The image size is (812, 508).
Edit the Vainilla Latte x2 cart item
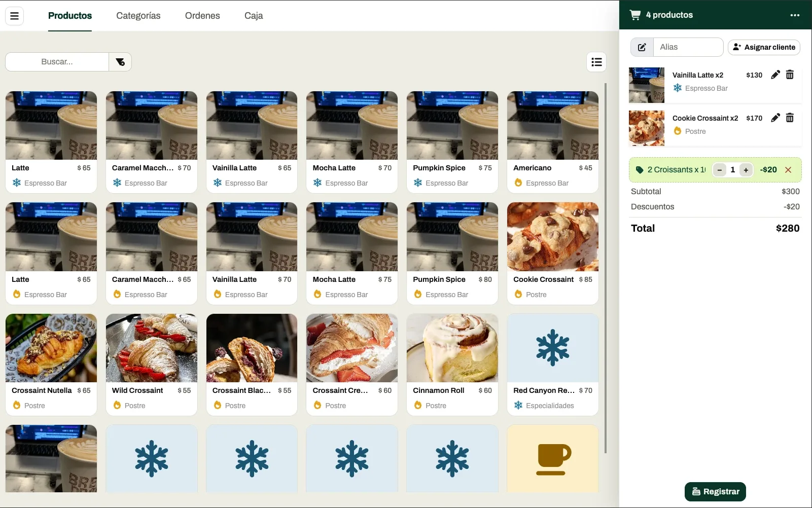coord(775,75)
